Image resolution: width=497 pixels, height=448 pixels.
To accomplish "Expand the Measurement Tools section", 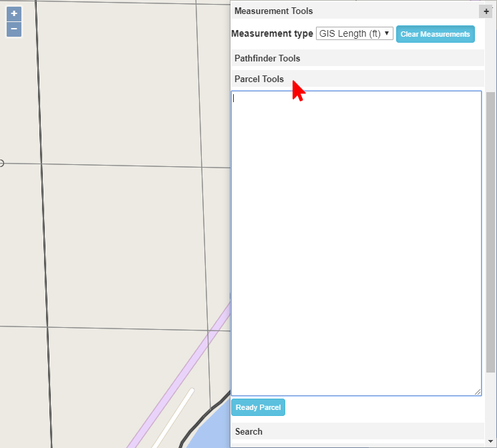I will [x=274, y=11].
